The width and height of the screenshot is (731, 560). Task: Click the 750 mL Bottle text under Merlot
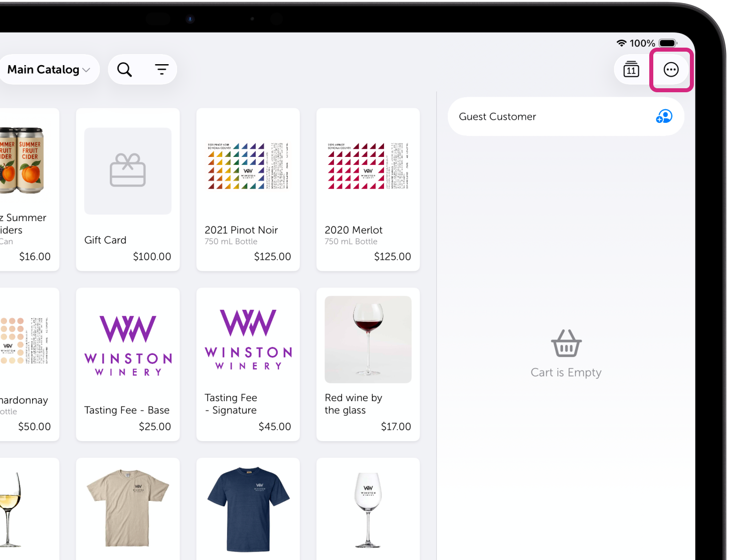(351, 242)
